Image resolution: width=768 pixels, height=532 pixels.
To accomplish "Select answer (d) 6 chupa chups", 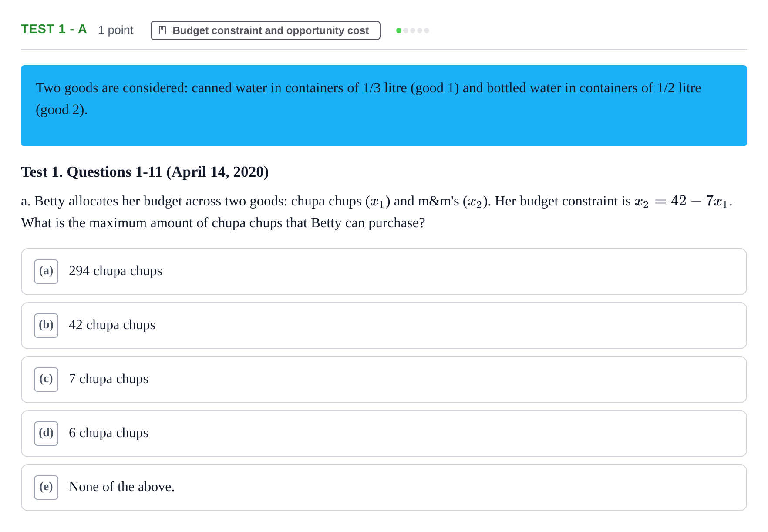I will (x=384, y=434).
